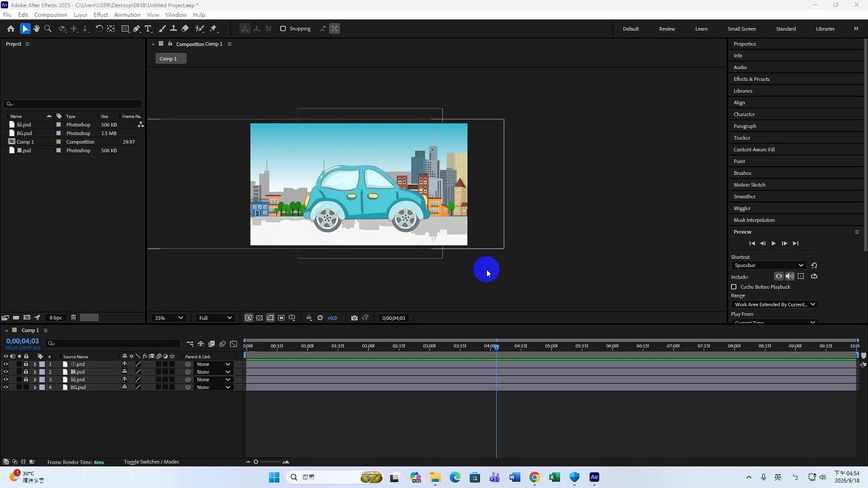This screenshot has width=868, height=488.
Task: Expand layer 4 BG.psd properties
Action: pos(35,387)
